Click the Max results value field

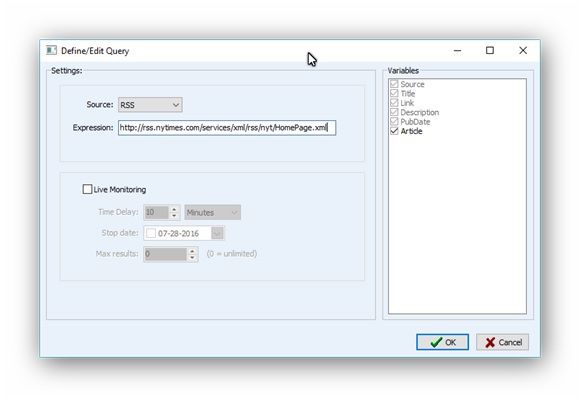point(165,254)
